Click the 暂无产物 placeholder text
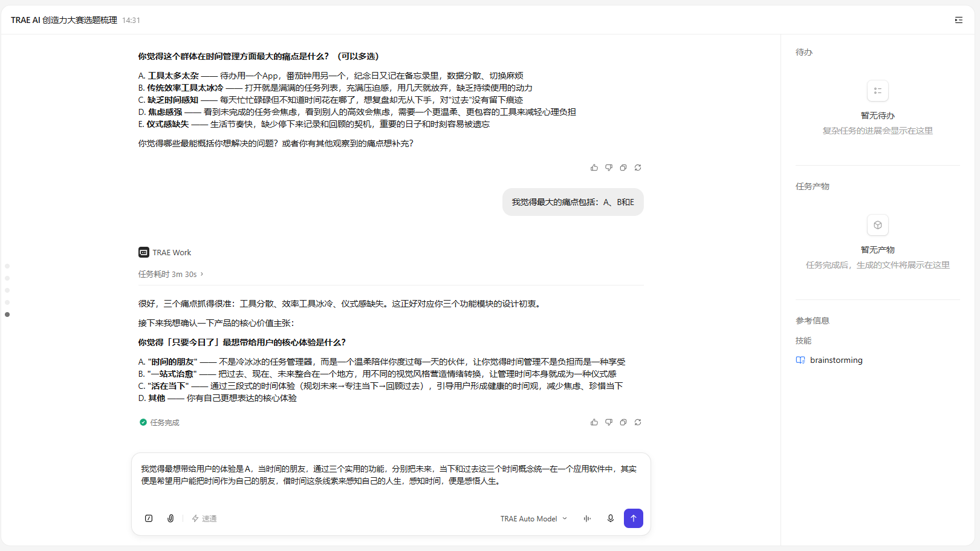Image resolution: width=980 pixels, height=551 pixels. pyautogui.click(x=878, y=250)
